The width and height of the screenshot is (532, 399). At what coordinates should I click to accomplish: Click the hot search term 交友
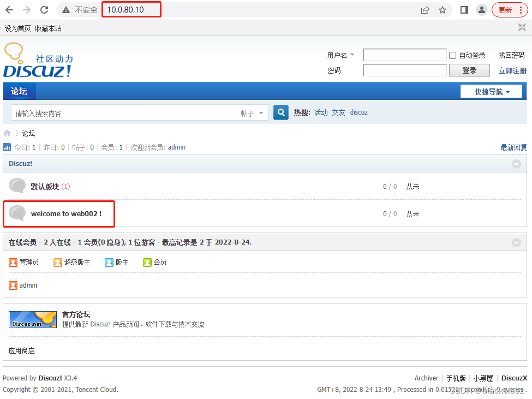pyautogui.click(x=338, y=112)
